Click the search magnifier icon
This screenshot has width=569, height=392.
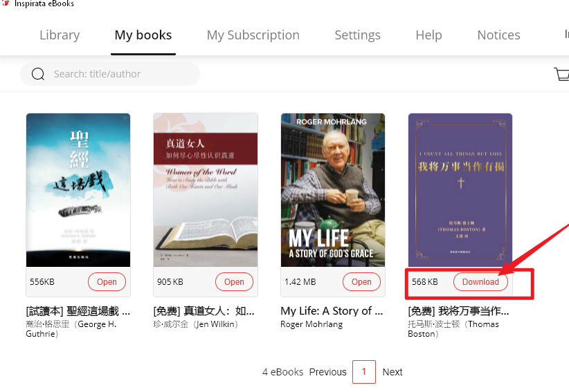(38, 74)
